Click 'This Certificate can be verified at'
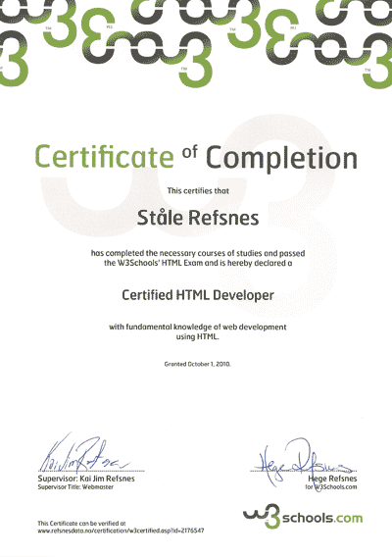Screen dimensions: 392x557 click(x=81, y=524)
